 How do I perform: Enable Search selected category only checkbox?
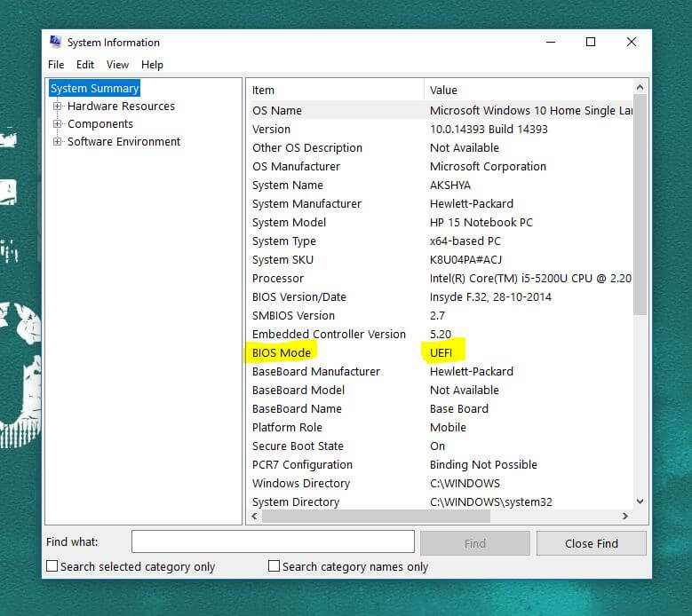[x=52, y=566]
